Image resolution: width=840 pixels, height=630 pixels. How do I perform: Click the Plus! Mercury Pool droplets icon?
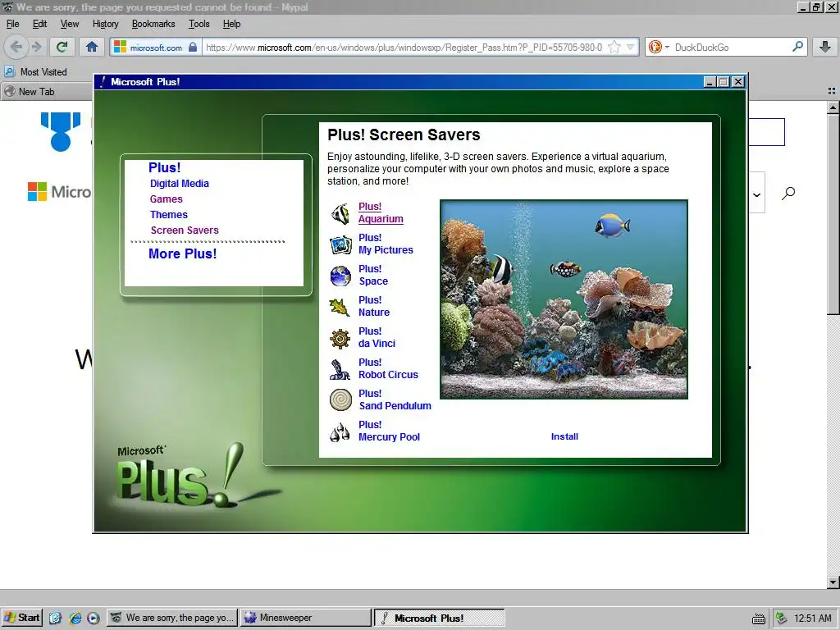(x=340, y=431)
